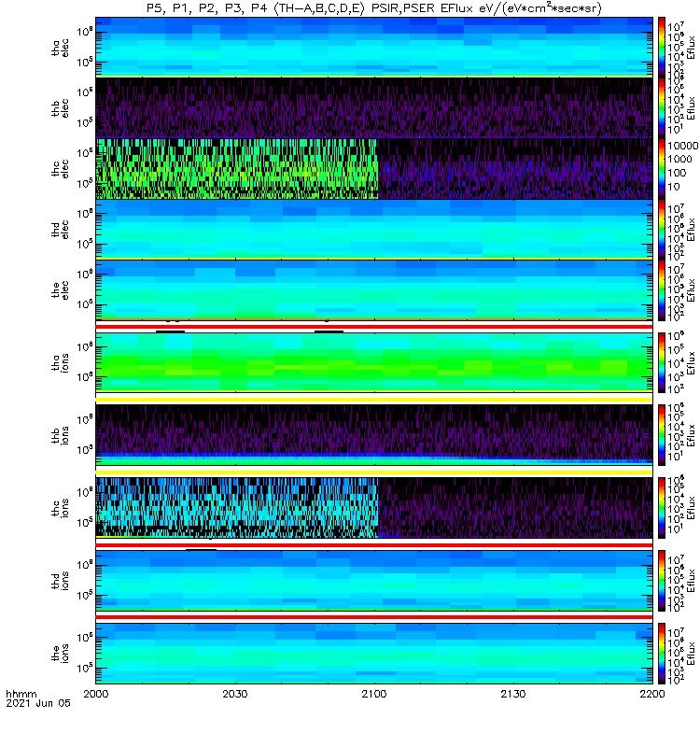This screenshot has width=700, height=747.
Task: Click the "hhmm" axis unit label
Action: (21, 694)
